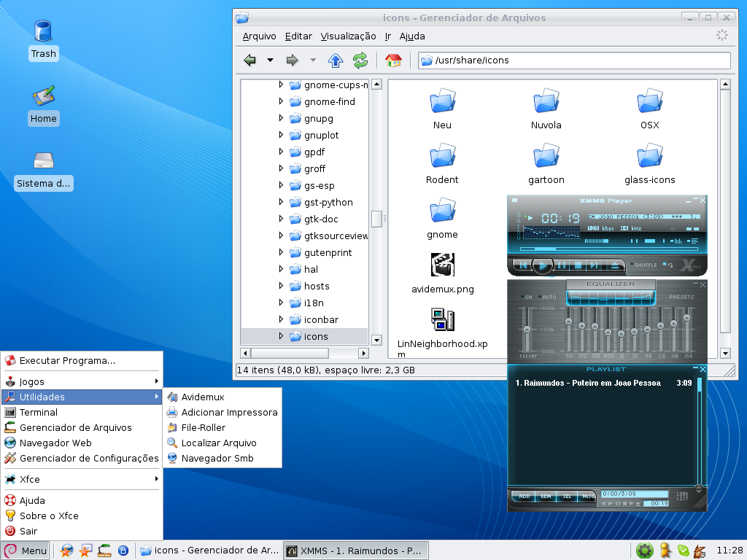Click the XMMS eject button
The width and height of the screenshot is (747, 560).
click(615, 265)
